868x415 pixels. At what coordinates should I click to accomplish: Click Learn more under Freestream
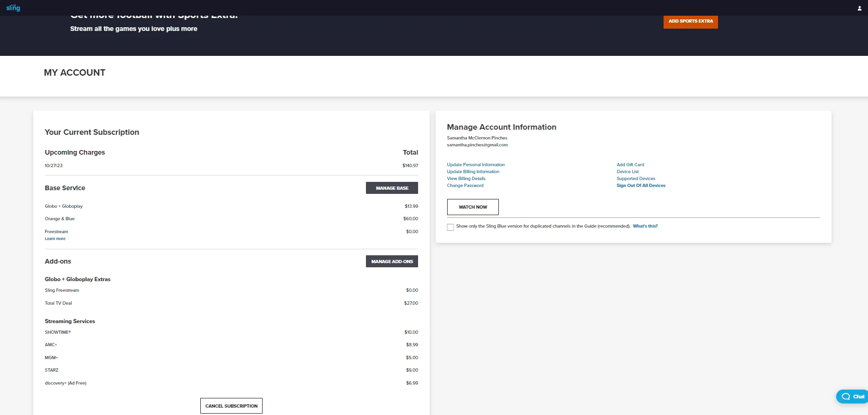[x=55, y=239]
